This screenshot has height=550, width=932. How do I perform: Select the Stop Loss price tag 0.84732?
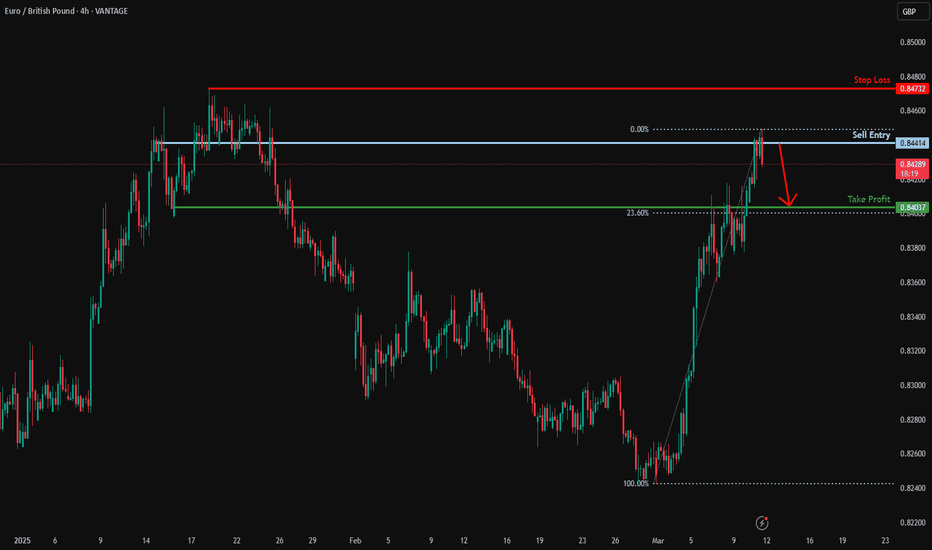pyautogui.click(x=912, y=89)
